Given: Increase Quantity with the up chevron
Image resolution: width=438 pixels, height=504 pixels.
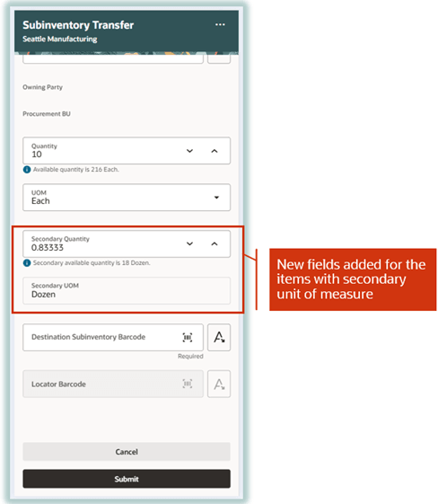Looking at the screenshot, I should tap(215, 151).
